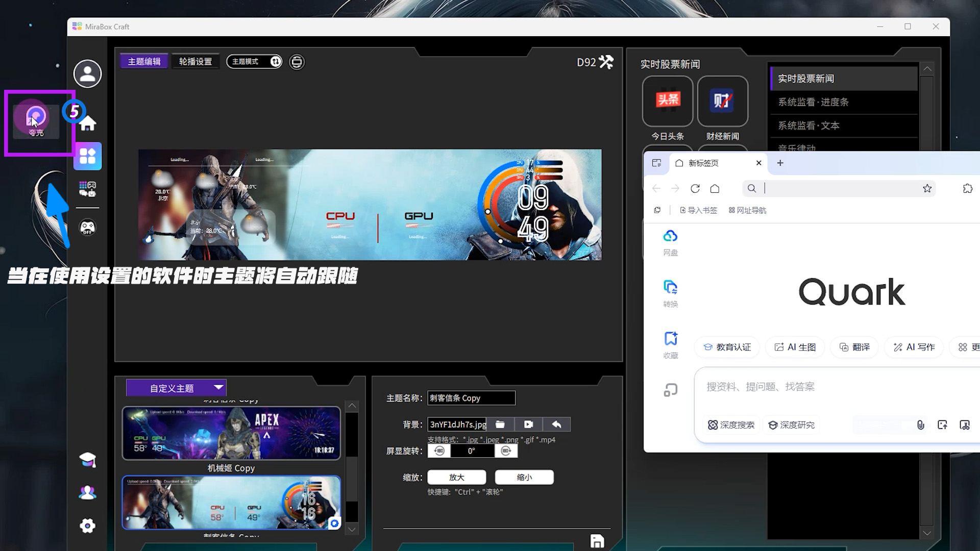Image resolution: width=980 pixels, height=551 pixels.
Task: Toggle the 深度研究 option
Action: point(791,425)
